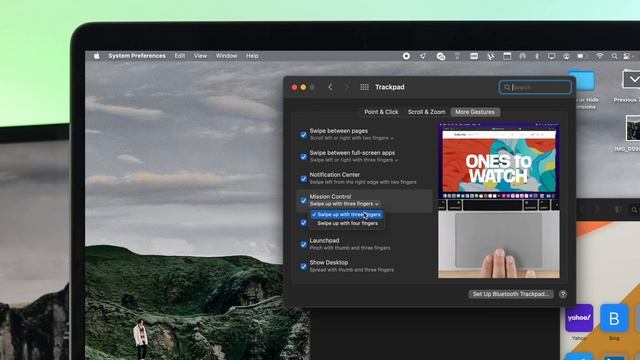Viewport: 640px width, 360px height.
Task: Click the circular record icon in menu bar
Action: (406, 56)
